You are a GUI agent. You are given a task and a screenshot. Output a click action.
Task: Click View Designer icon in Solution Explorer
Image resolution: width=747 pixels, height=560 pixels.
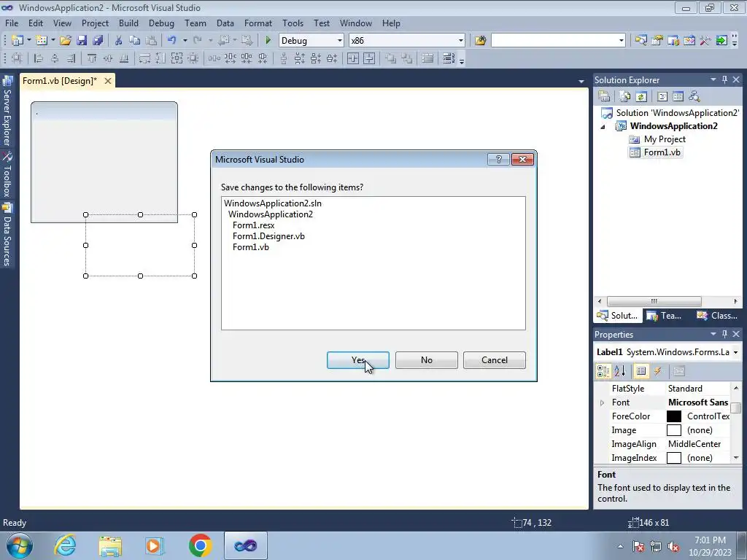coord(678,97)
